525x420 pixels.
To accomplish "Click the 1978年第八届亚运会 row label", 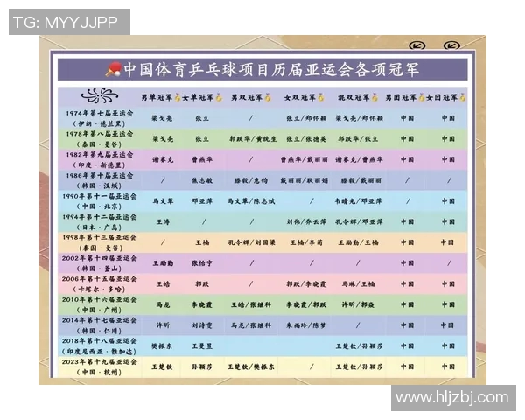I will [x=100, y=134].
